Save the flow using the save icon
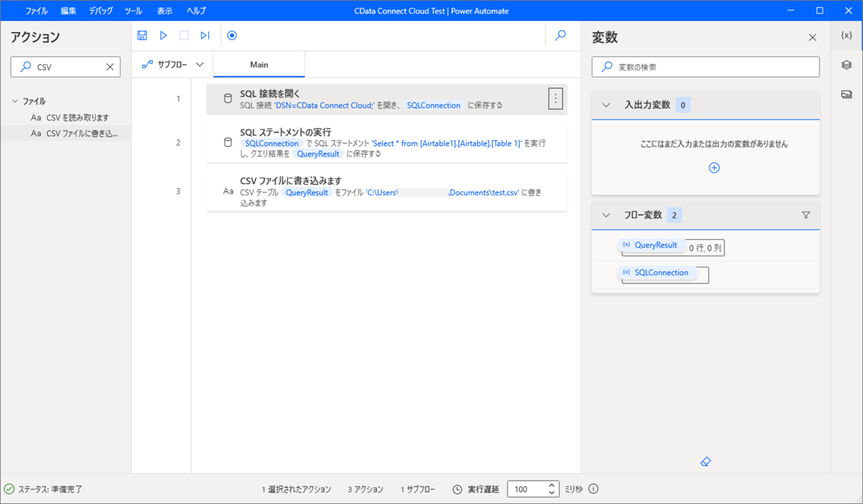Viewport: 863px width, 504px height. (142, 35)
